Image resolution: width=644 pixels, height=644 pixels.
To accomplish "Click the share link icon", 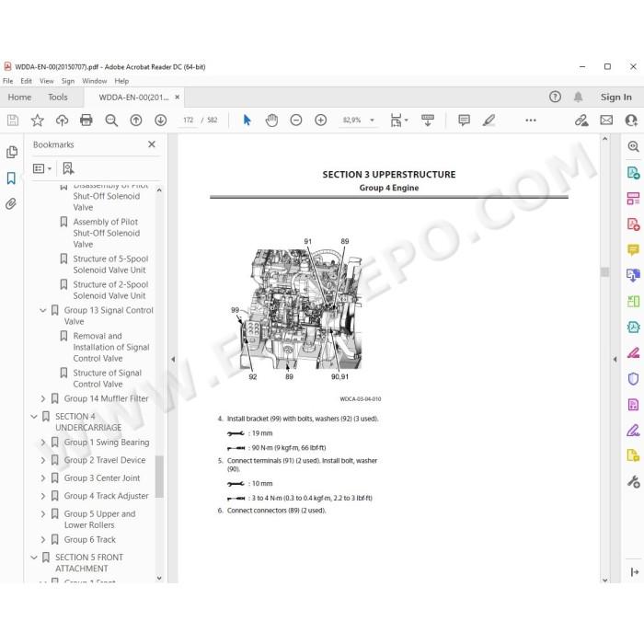I will [x=581, y=120].
